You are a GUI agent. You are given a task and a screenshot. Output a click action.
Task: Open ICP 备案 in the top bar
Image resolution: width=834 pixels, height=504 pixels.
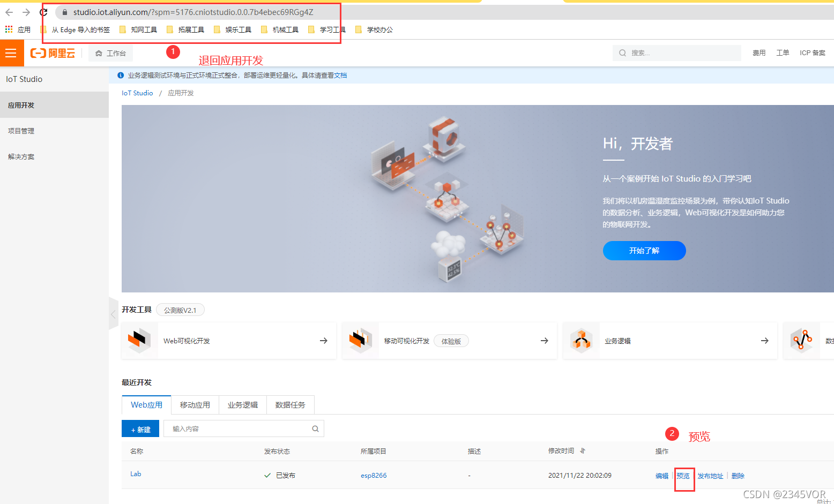[x=813, y=53]
